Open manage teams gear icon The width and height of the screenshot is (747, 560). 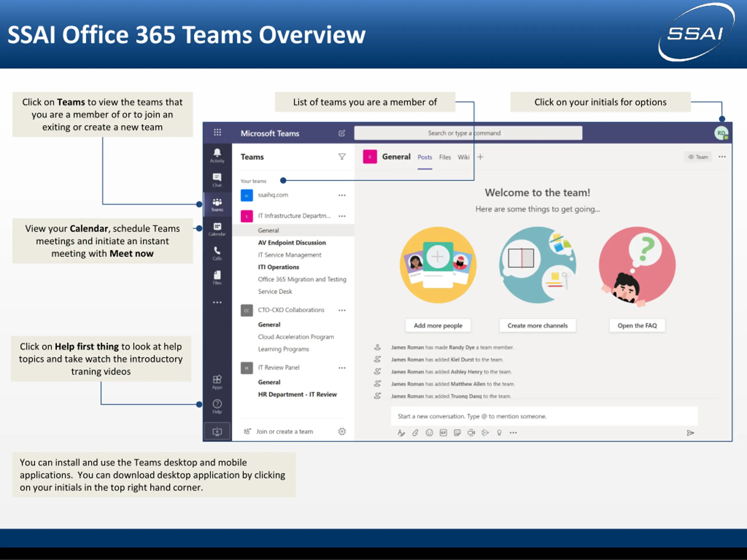[342, 431]
